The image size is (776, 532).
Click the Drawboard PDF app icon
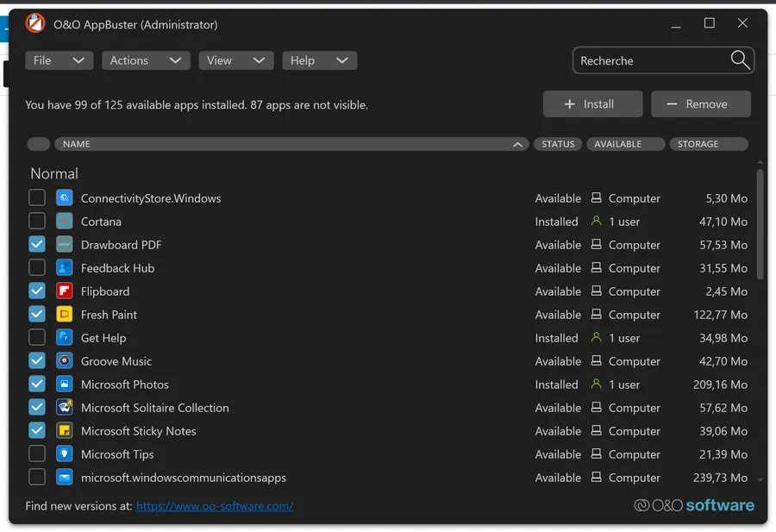[x=65, y=245]
